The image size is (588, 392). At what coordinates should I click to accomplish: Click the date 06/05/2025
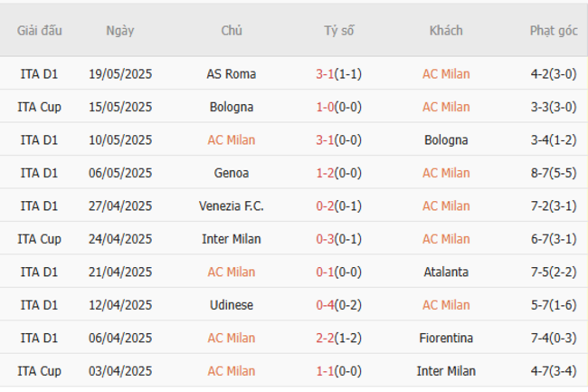(120, 173)
